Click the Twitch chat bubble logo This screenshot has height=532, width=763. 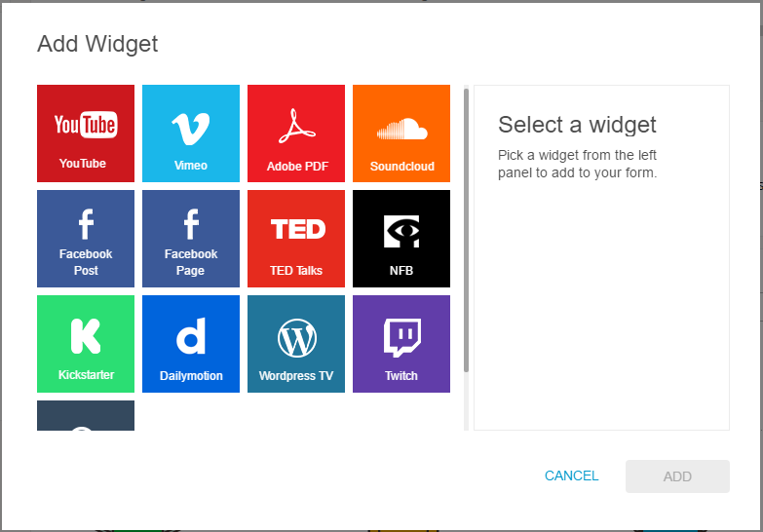(401, 338)
